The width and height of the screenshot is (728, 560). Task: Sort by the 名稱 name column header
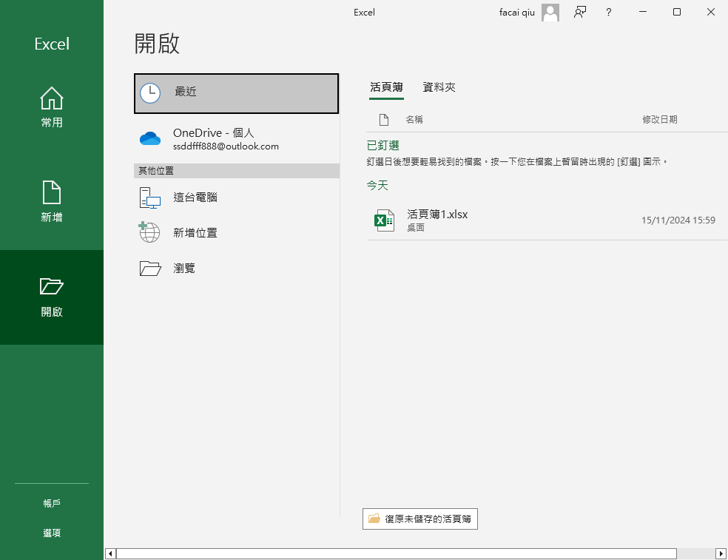point(414,120)
